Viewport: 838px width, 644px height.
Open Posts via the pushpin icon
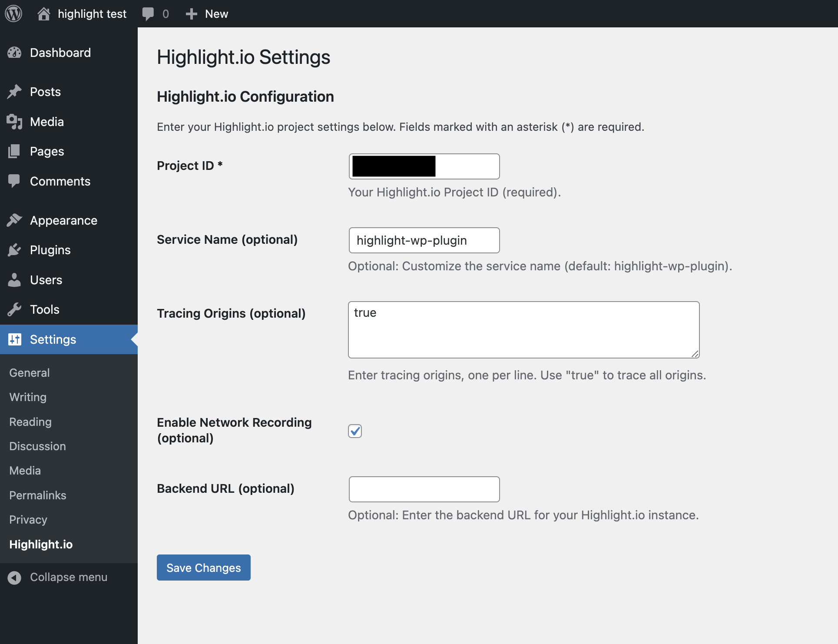click(14, 91)
